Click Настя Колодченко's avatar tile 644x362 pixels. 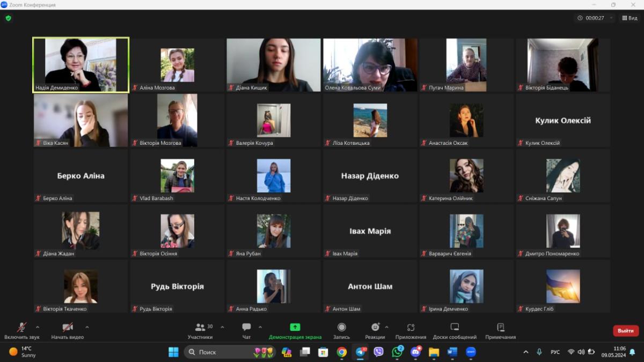(x=273, y=176)
